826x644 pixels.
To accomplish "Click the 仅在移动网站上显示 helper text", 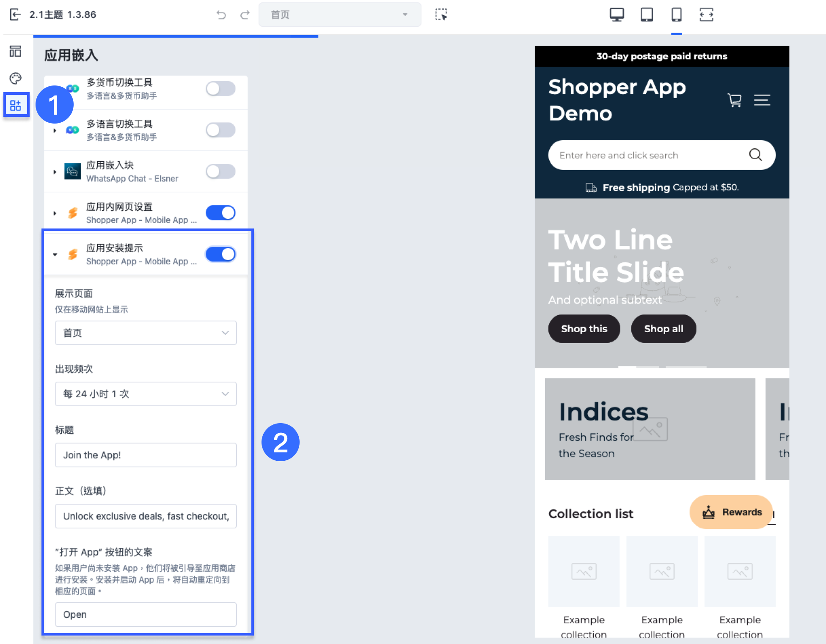I will pos(91,310).
